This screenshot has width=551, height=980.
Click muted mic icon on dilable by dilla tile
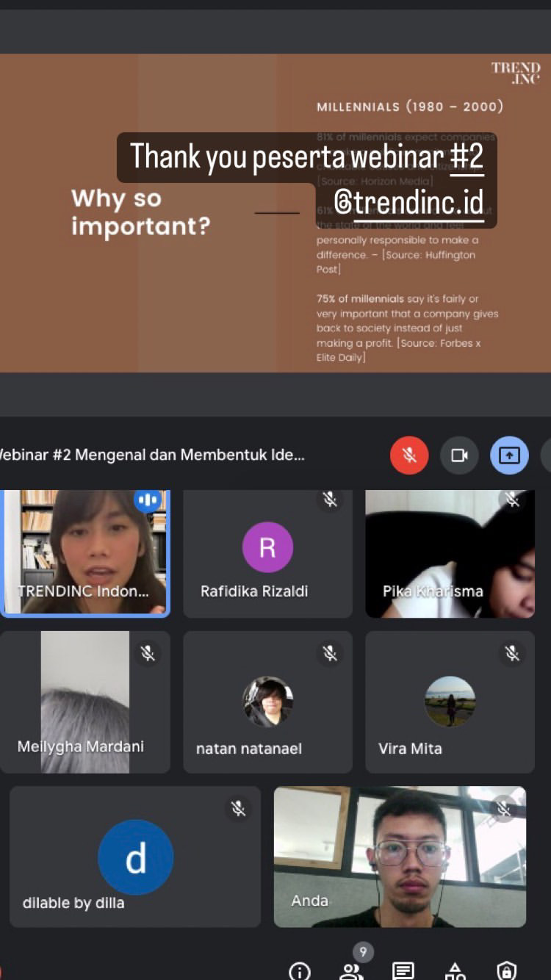tap(238, 809)
